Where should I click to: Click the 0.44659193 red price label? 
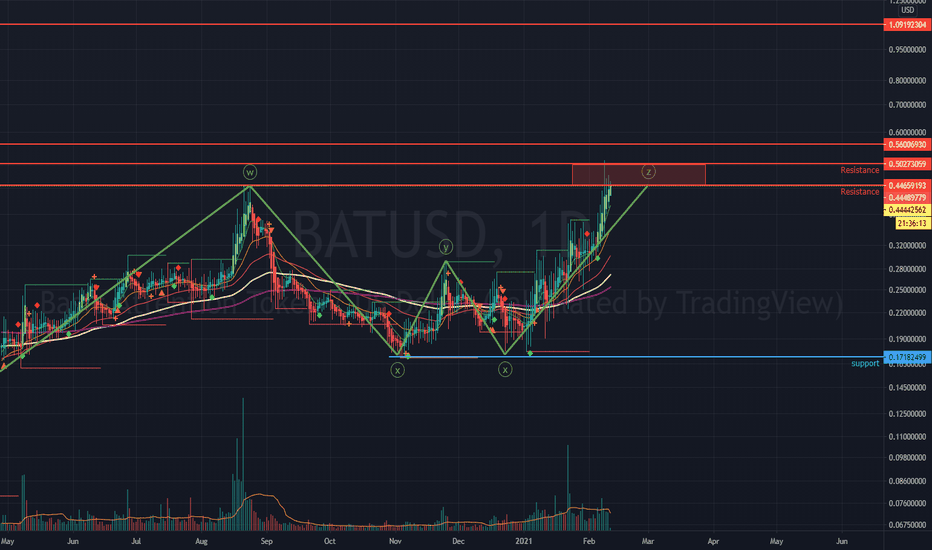[x=908, y=186]
